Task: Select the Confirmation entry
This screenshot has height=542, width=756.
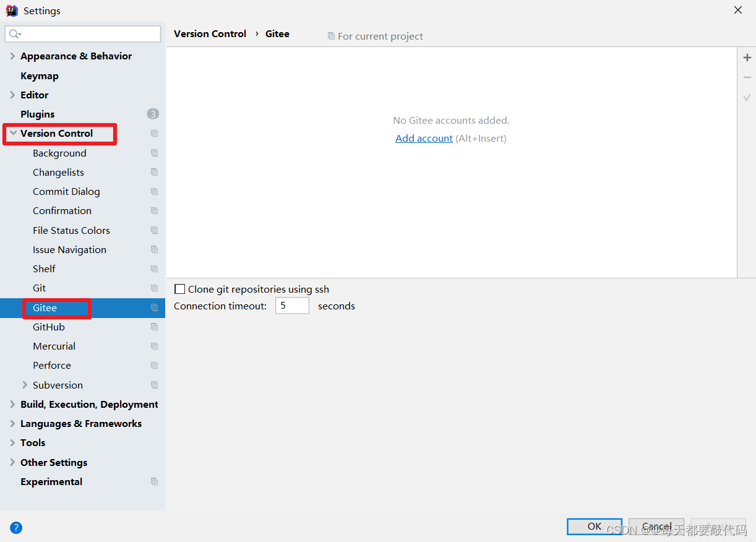Action: point(62,211)
